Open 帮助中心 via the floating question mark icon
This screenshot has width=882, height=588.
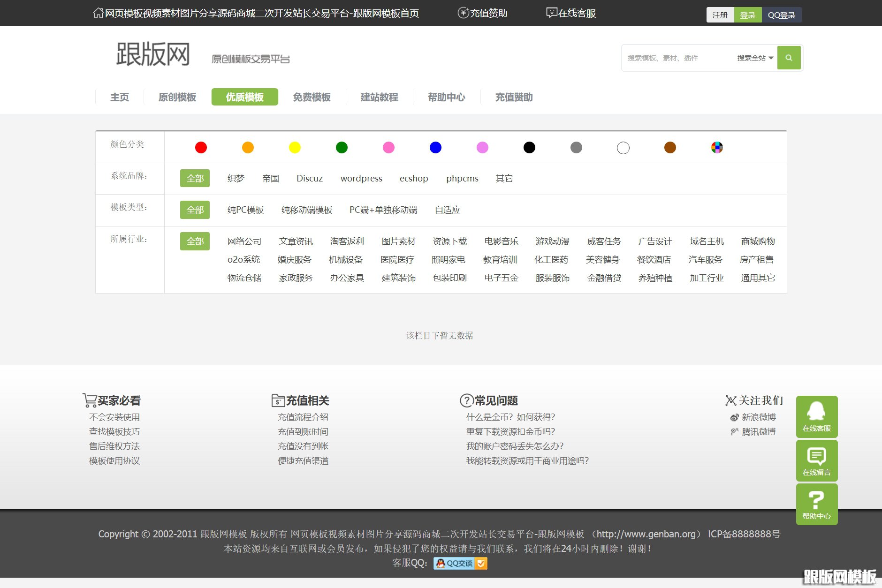click(x=816, y=504)
